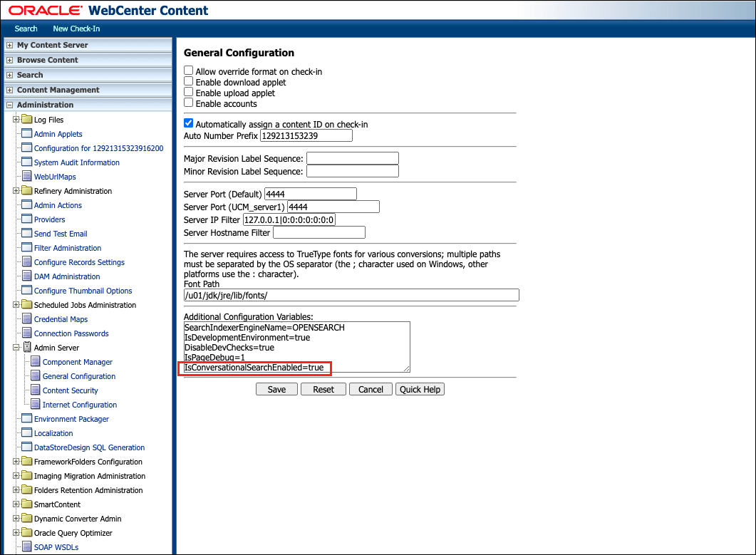
Task: Tick the Enable upload applet checkbox
Action: [189, 92]
